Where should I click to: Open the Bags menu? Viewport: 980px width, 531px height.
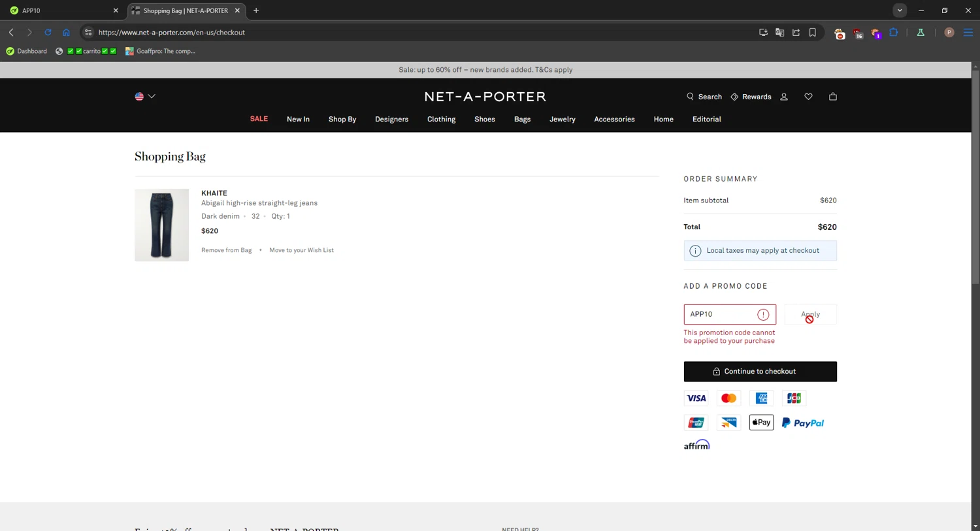tap(522, 119)
